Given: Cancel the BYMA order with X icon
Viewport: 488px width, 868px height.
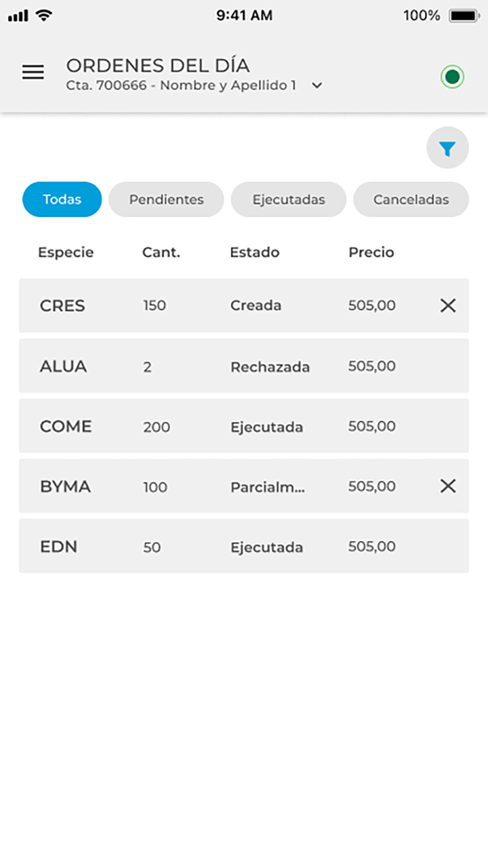Looking at the screenshot, I should [447, 486].
